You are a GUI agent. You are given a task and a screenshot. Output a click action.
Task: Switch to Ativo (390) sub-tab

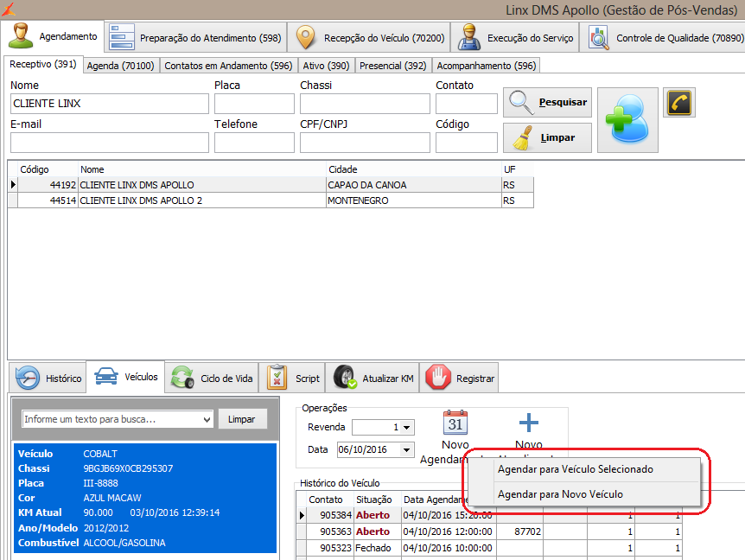pyautogui.click(x=326, y=66)
